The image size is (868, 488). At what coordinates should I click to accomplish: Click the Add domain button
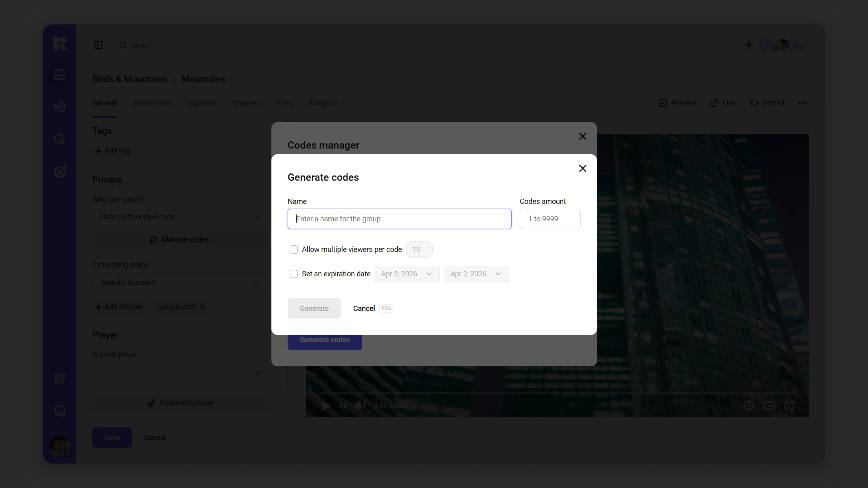[x=119, y=307]
